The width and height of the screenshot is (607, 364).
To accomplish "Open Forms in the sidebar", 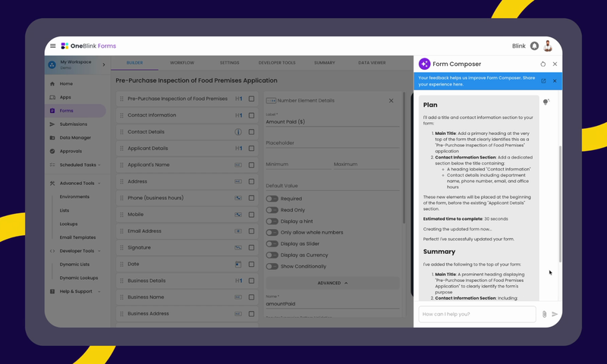I will [75, 111].
